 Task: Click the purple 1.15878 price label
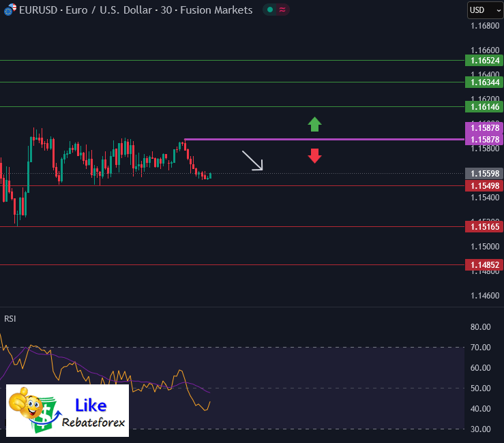point(483,139)
